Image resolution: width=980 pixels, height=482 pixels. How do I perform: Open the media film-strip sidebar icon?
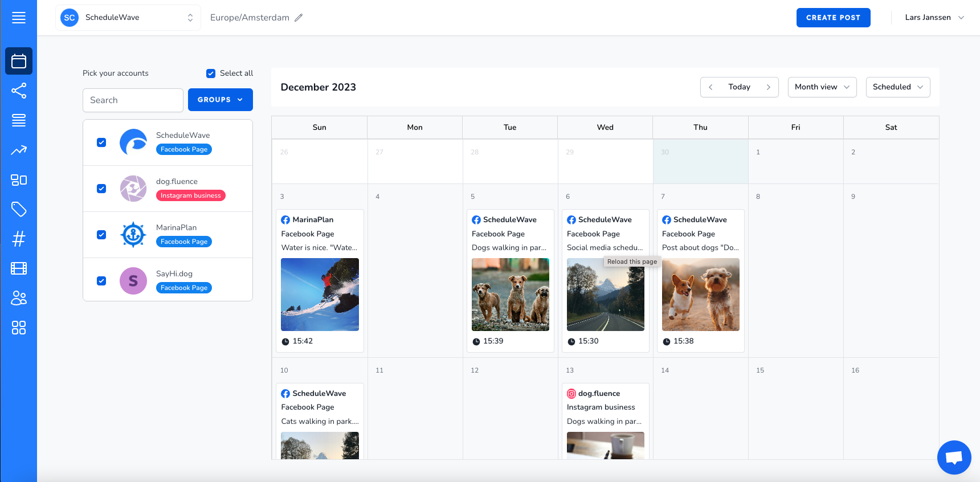[19, 268]
